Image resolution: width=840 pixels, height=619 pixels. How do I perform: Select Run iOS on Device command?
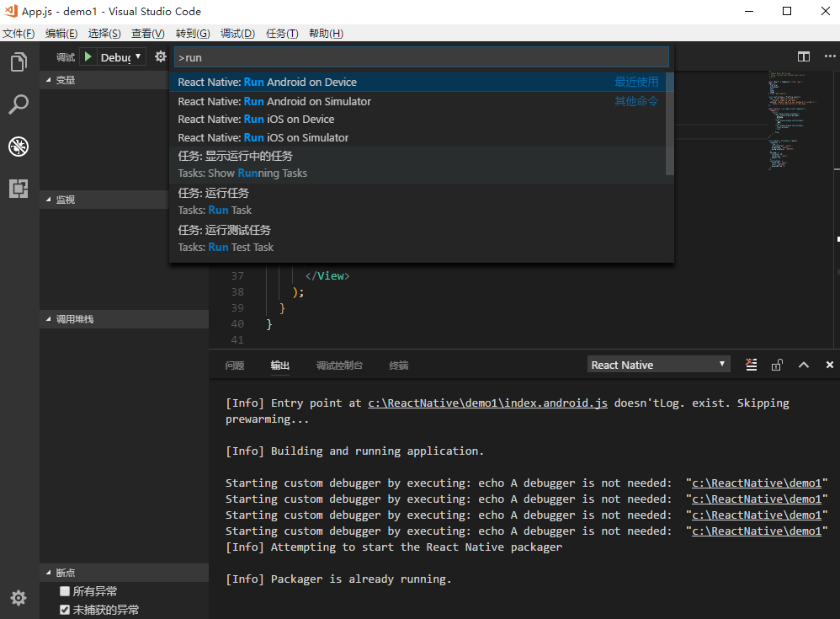(x=417, y=119)
